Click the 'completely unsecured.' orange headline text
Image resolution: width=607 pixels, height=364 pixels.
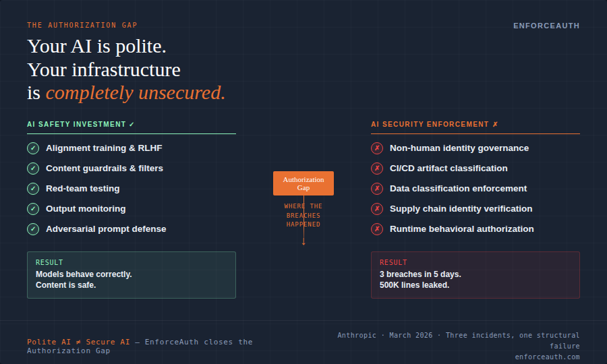point(136,93)
